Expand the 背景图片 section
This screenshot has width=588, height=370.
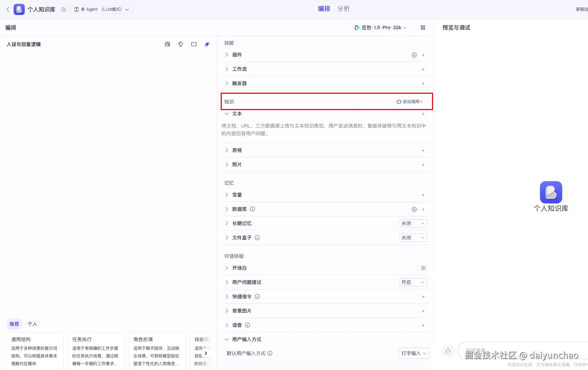(x=227, y=311)
